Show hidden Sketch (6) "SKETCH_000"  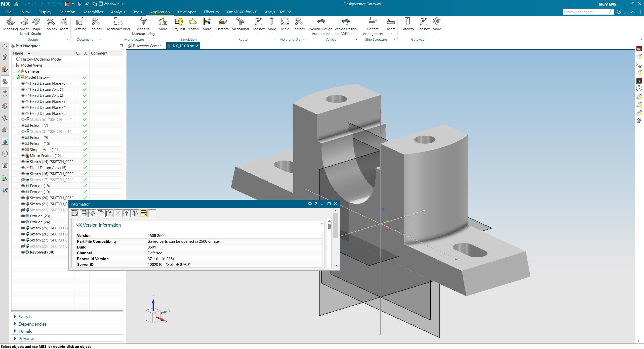[23, 119]
